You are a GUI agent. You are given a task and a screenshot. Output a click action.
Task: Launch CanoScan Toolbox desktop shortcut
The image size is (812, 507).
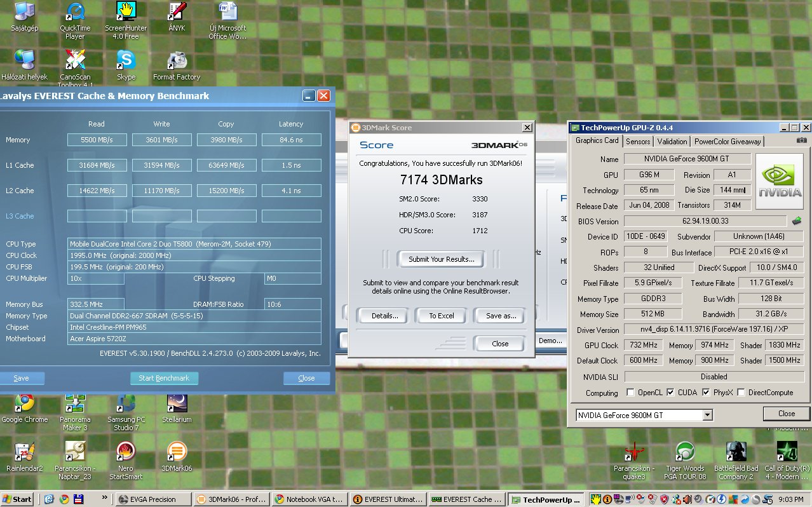coord(75,68)
